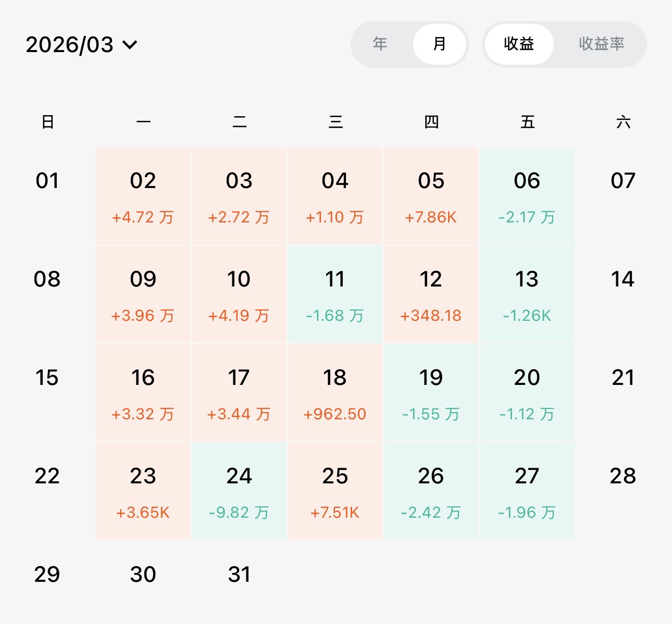Open the day 24 cell showing -9.82 万
672x624 pixels.
(x=239, y=491)
